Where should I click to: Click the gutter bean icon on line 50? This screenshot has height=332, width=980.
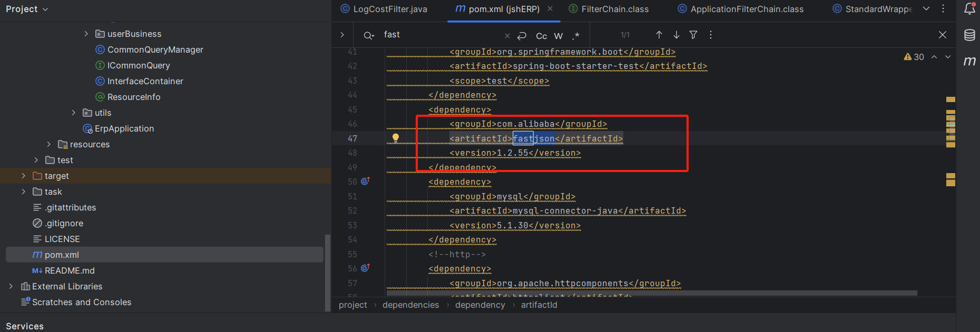click(365, 182)
